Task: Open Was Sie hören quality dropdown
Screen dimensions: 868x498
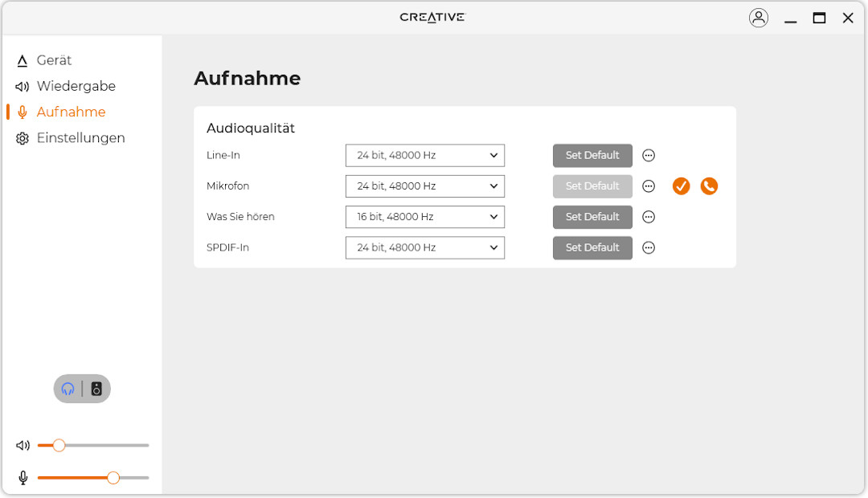Action: click(424, 217)
